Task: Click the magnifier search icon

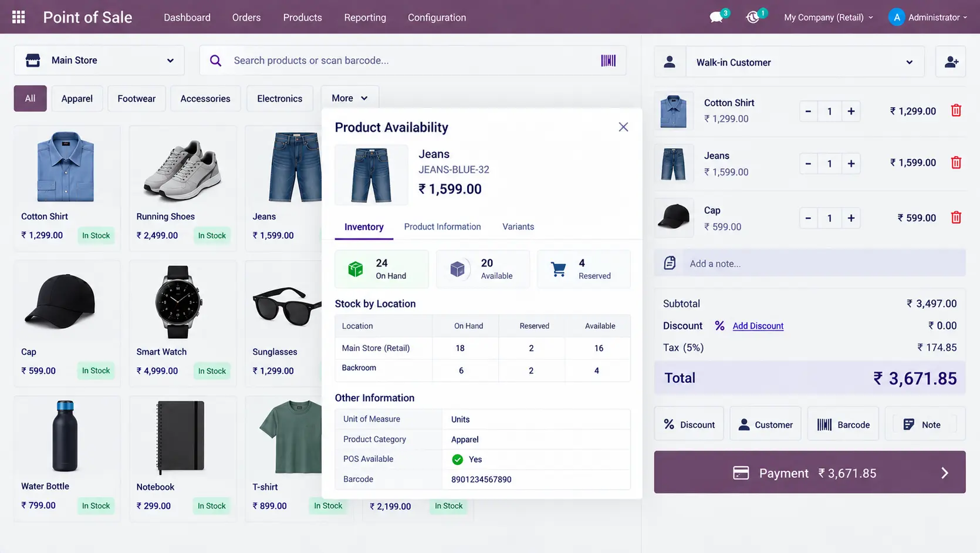Action: (215, 60)
